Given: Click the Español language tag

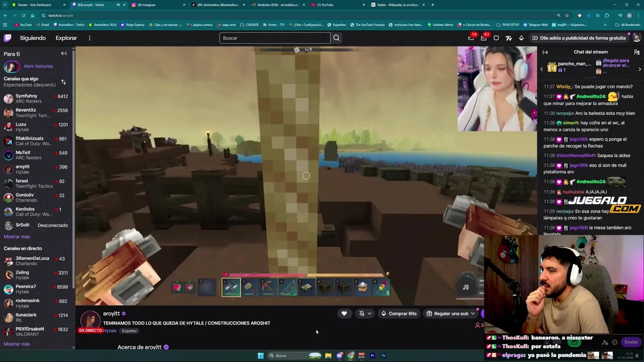Looking at the screenshot, I should click(129, 331).
